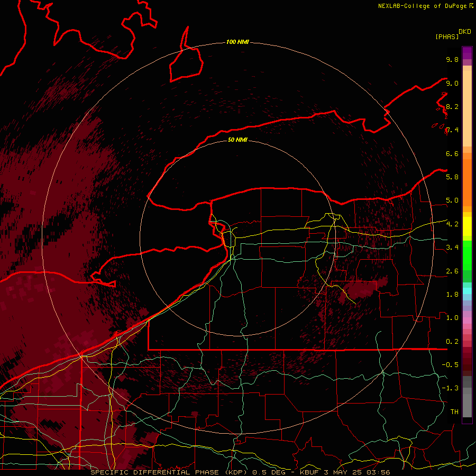Image resolution: width=476 pixels, height=476 pixels.
Task: Select the 0.2 scale value
Action: click(452, 342)
